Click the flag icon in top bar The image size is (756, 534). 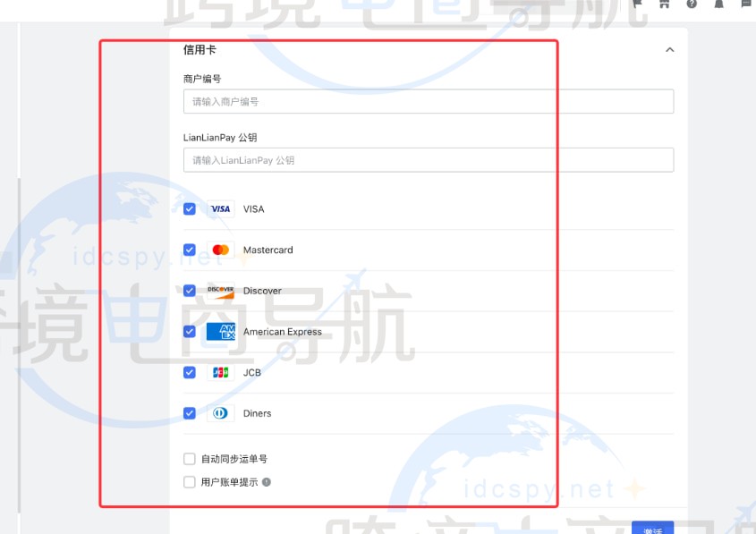click(636, 5)
